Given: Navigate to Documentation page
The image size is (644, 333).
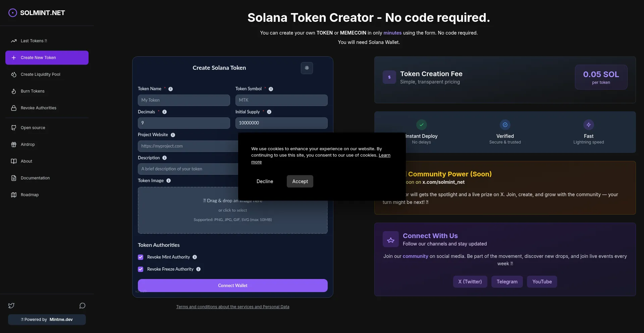Looking at the screenshot, I should [x=35, y=178].
